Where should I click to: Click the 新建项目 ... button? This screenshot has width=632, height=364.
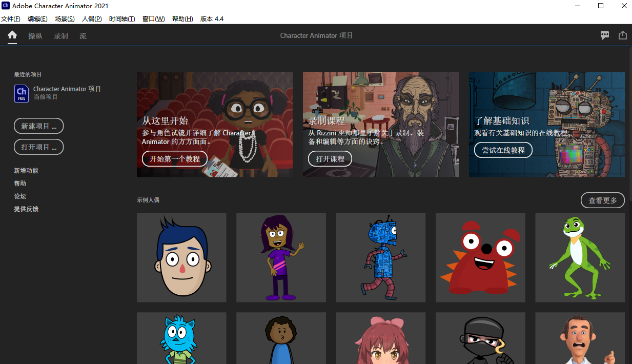click(39, 126)
